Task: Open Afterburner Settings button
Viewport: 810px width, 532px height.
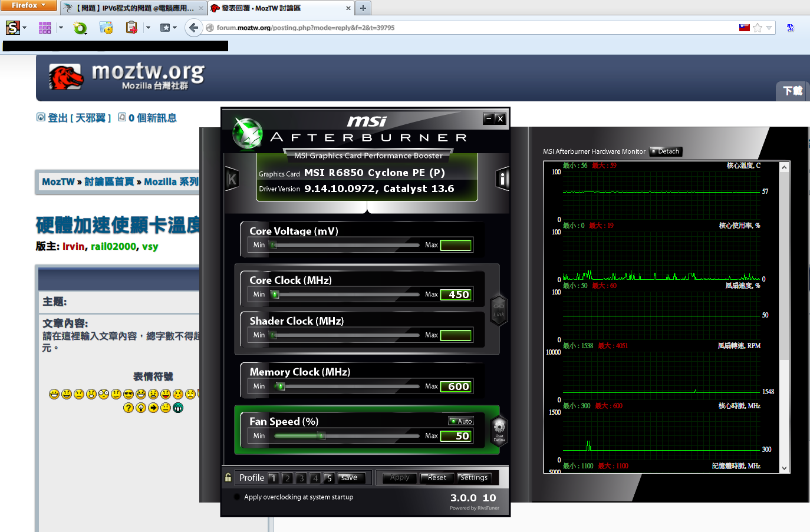Action: pyautogui.click(x=474, y=478)
